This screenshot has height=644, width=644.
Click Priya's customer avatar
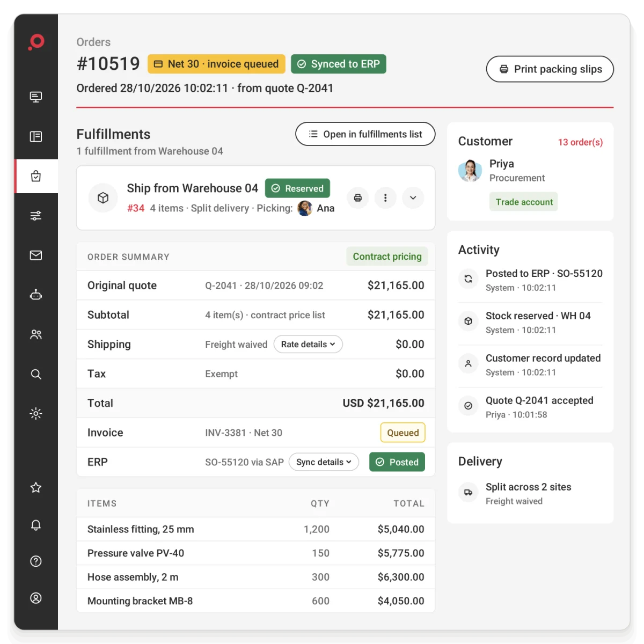[x=470, y=171]
